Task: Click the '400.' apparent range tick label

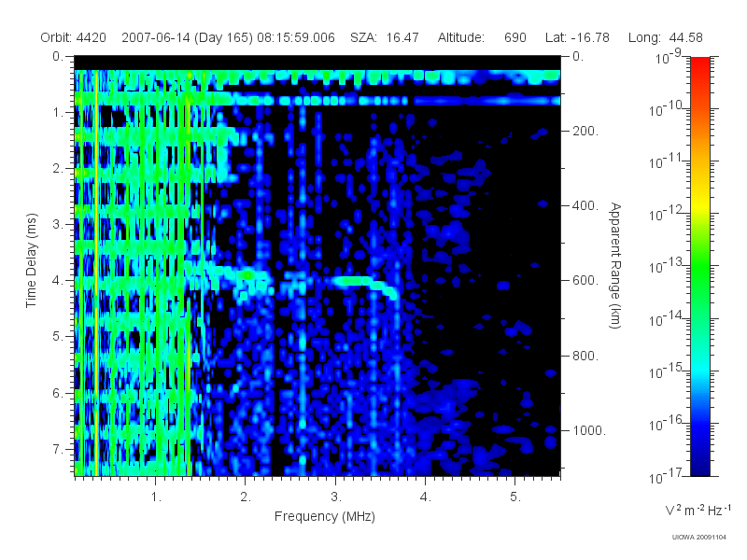Action: click(585, 205)
